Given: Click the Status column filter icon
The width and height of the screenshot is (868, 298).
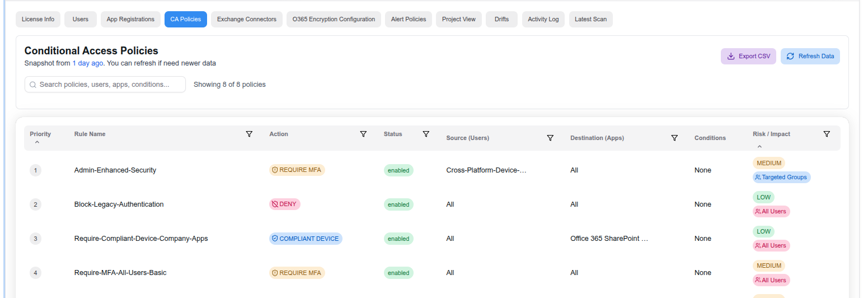Looking at the screenshot, I should [x=426, y=134].
